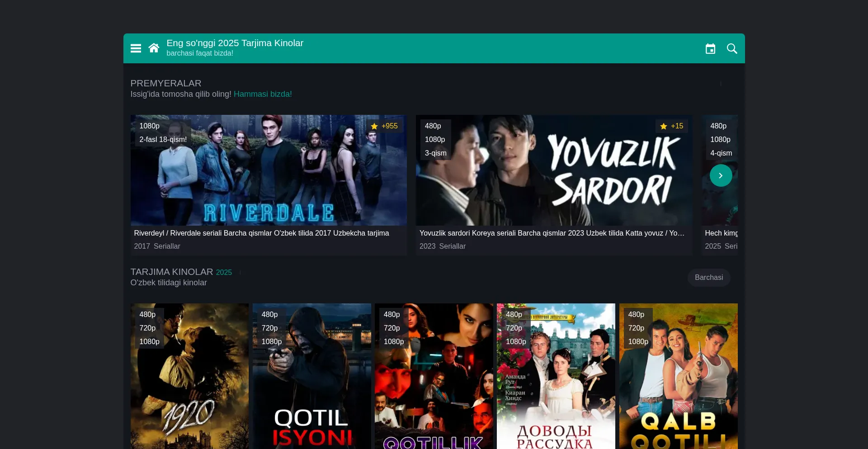Open the Yovuzlik Sardori banner image
The height and width of the screenshot is (449, 868).
[x=554, y=170]
